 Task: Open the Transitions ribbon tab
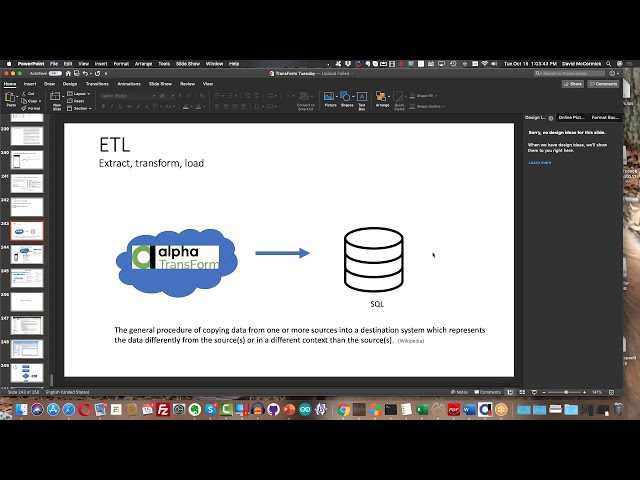point(97,84)
